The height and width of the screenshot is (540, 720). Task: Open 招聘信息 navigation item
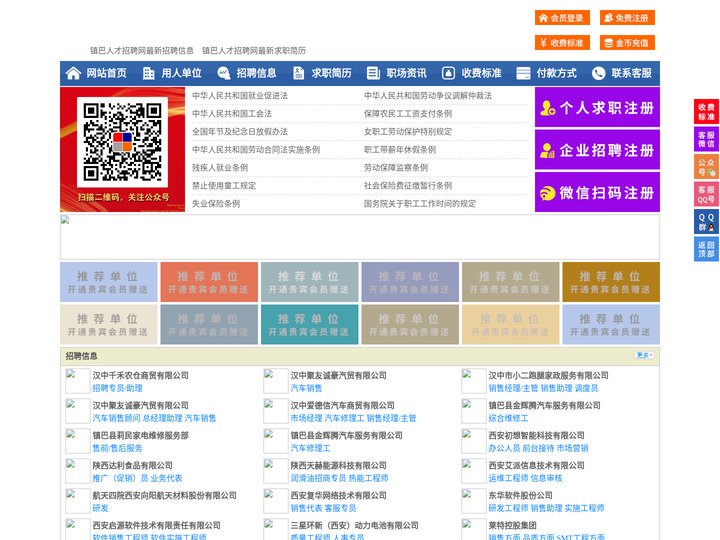tap(256, 73)
